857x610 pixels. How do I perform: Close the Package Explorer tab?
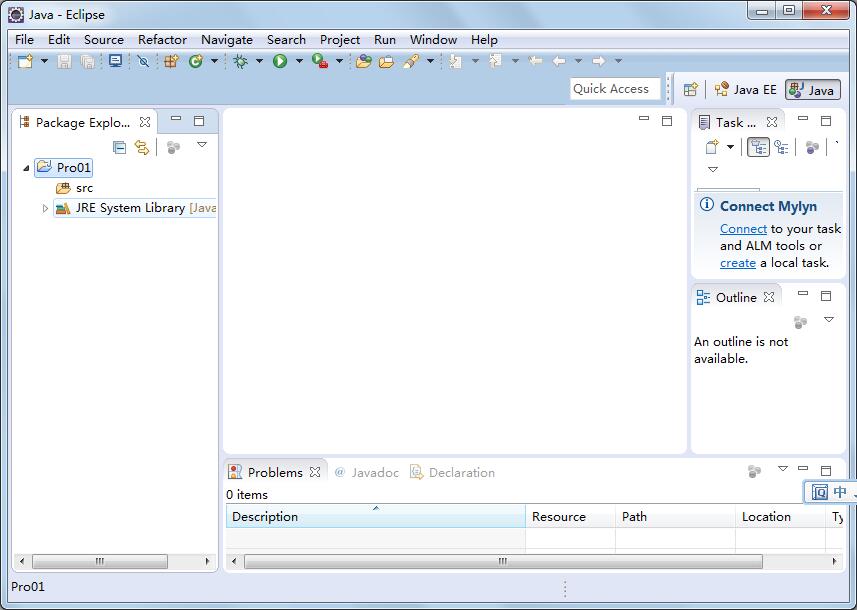[145, 122]
